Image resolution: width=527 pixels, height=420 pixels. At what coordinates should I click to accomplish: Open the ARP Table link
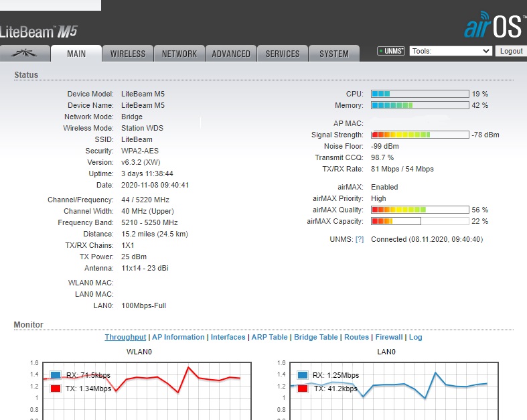[x=270, y=337]
